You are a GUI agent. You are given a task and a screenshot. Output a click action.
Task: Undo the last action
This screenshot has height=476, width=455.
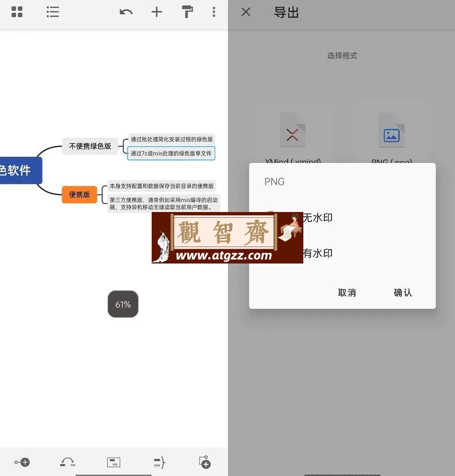(126, 12)
